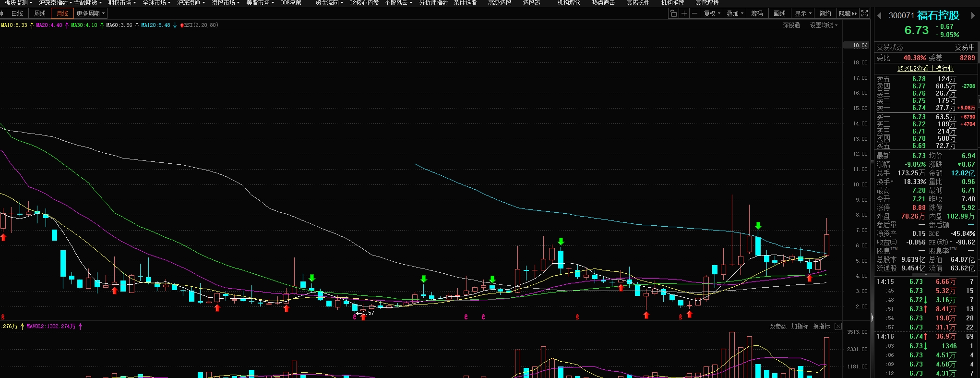Click MA20:4.40 legend label
The image size is (980, 378).
click(49, 25)
